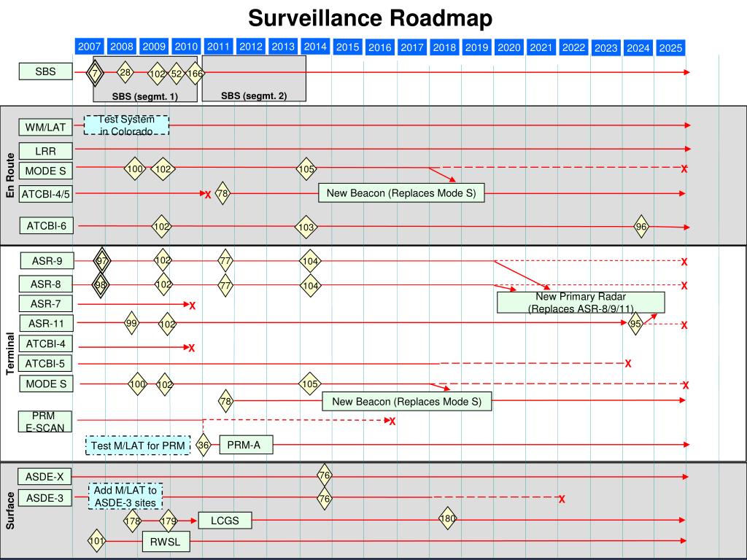The height and width of the screenshot is (560, 747).
Task: Click the New Primary Radar box
Action: pos(581,303)
